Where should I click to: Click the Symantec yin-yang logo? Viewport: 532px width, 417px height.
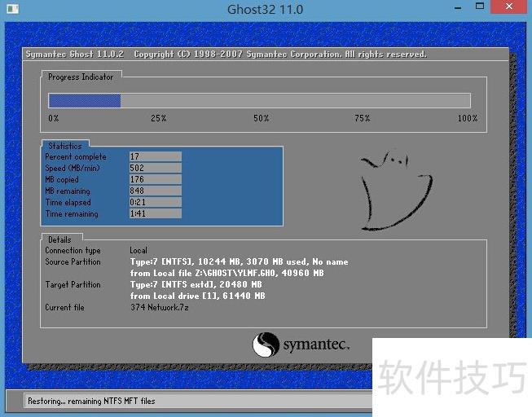(266, 345)
